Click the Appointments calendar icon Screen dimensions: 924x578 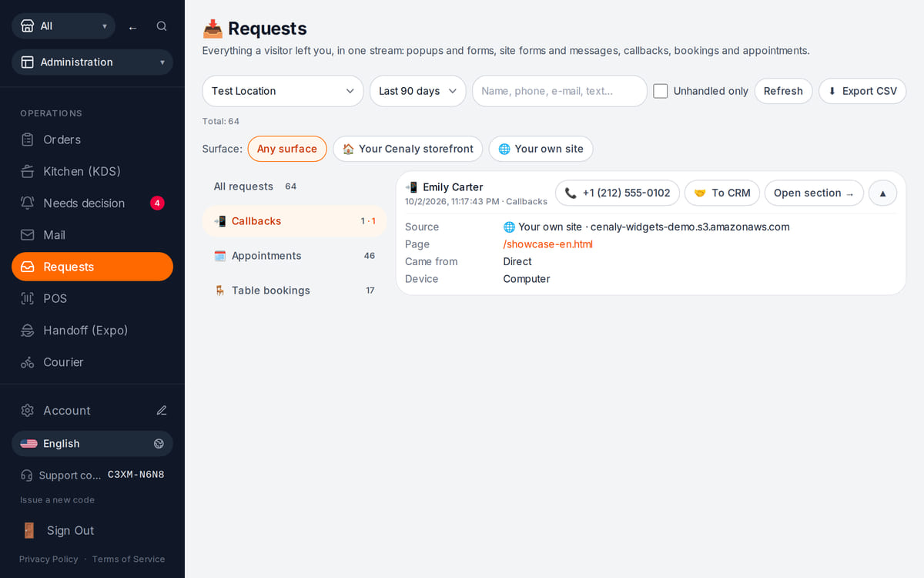(220, 256)
